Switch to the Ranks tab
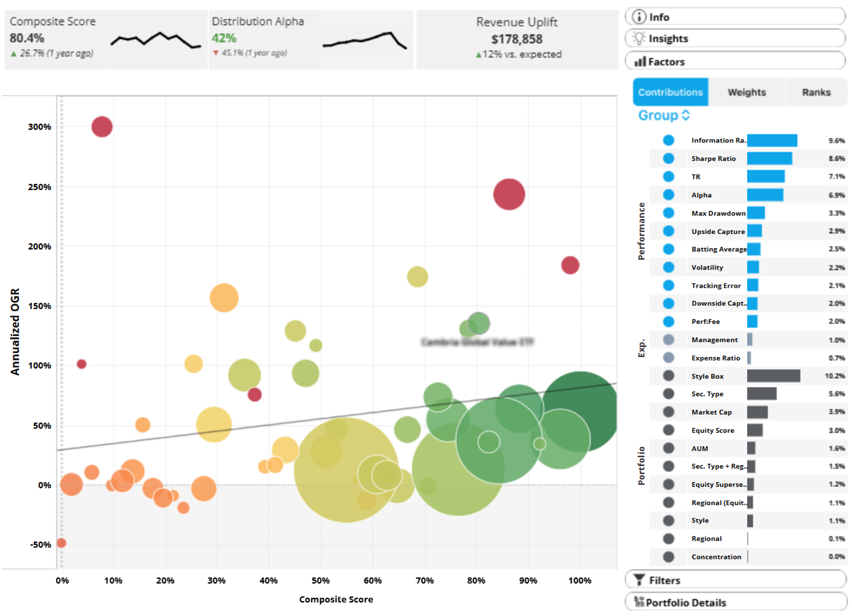The image size is (852, 616). point(816,92)
